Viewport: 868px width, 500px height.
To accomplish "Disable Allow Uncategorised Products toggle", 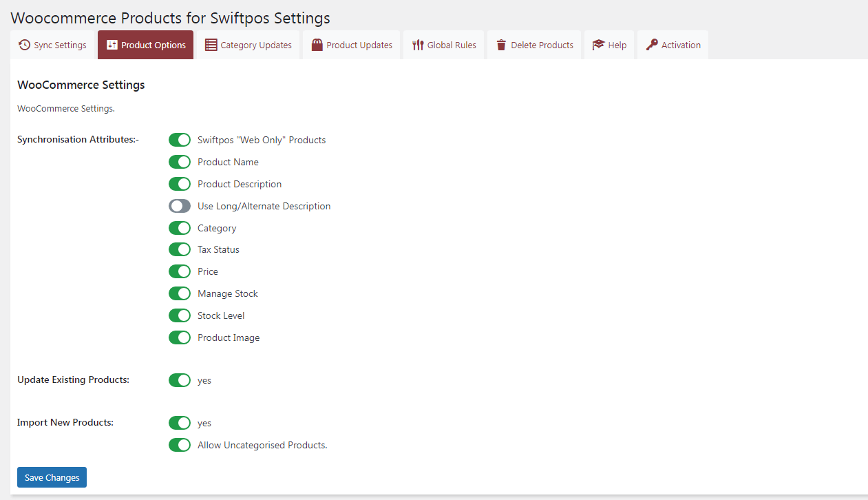I will (x=180, y=445).
